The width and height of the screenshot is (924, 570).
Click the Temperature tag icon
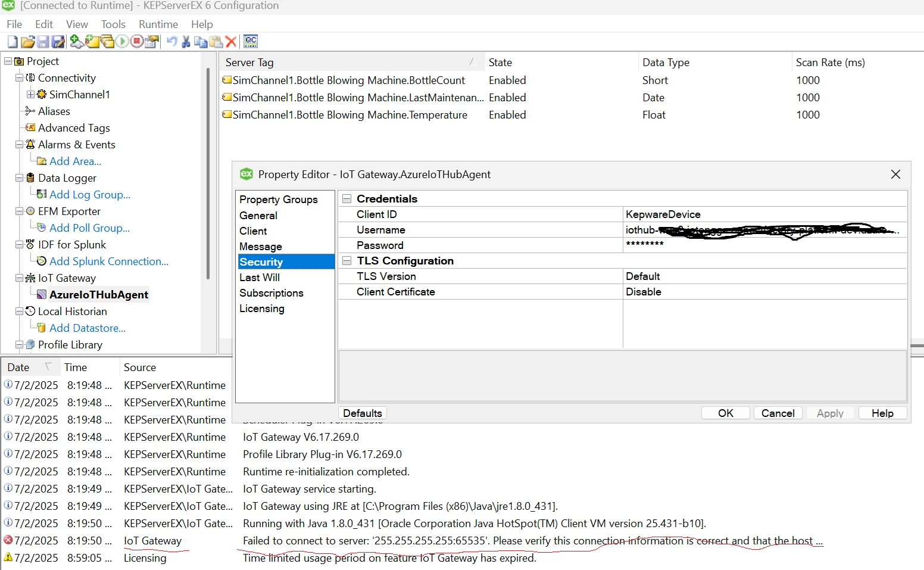pyautogui.click(x=227, y=114)
